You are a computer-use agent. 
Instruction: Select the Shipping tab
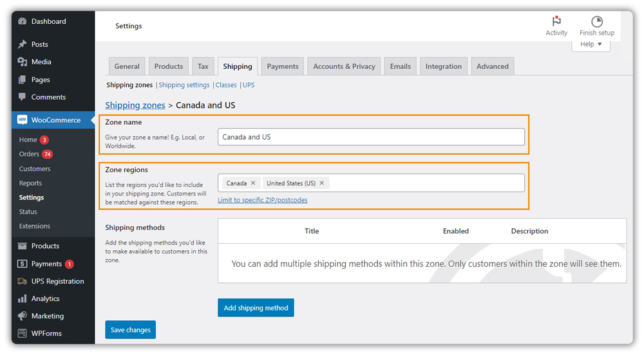[x=238, y=66]
